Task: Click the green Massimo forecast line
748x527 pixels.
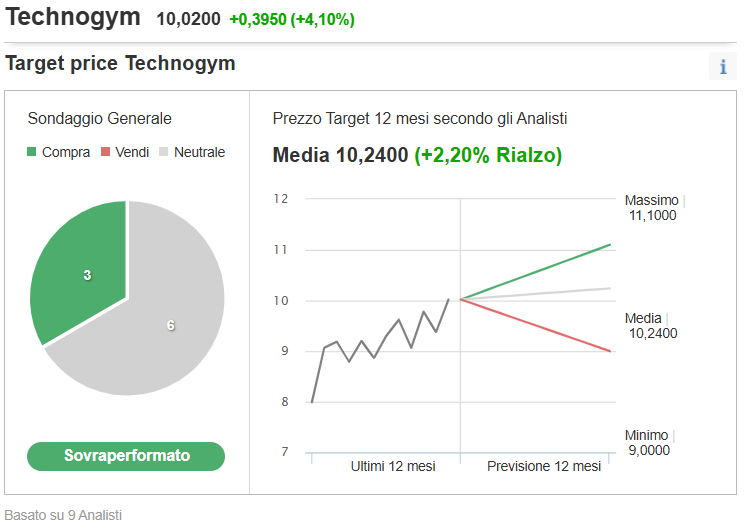Action: pyautogui.click(x=536, y=271)
